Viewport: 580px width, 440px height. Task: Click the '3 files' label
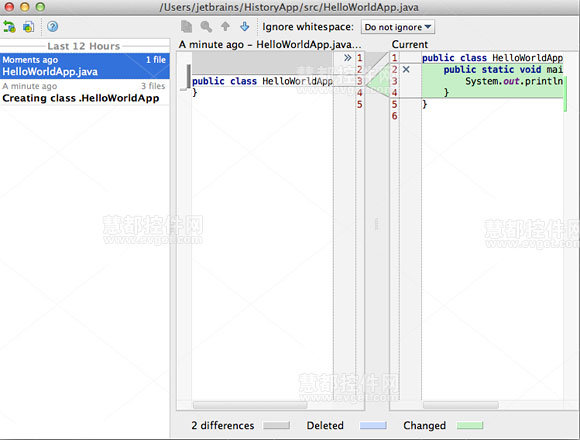click(153, 86)
